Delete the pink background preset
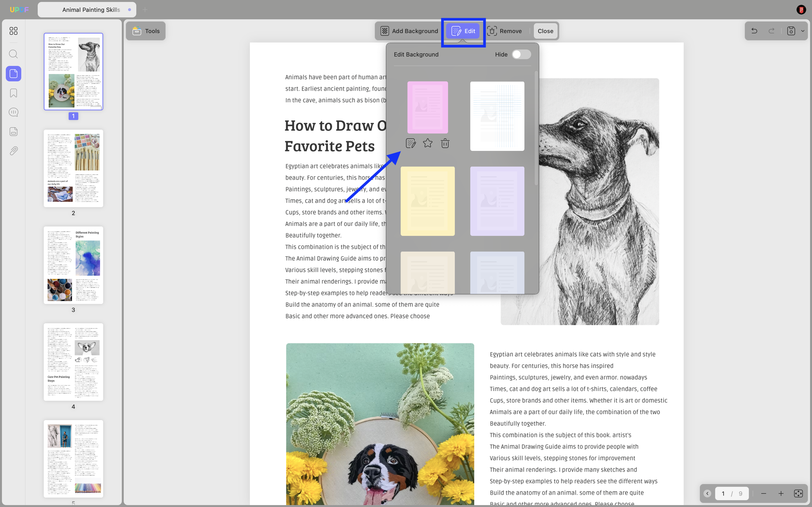 coord(445,143)
